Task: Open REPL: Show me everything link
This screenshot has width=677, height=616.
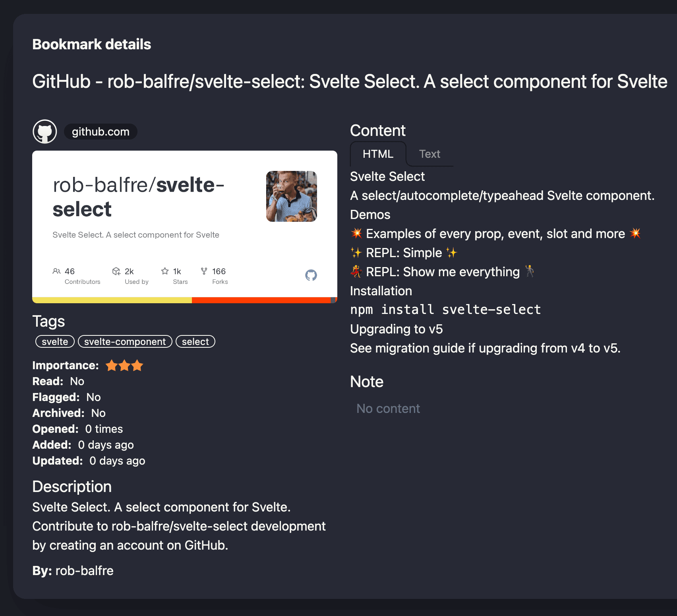Action: tap(443, 272)
